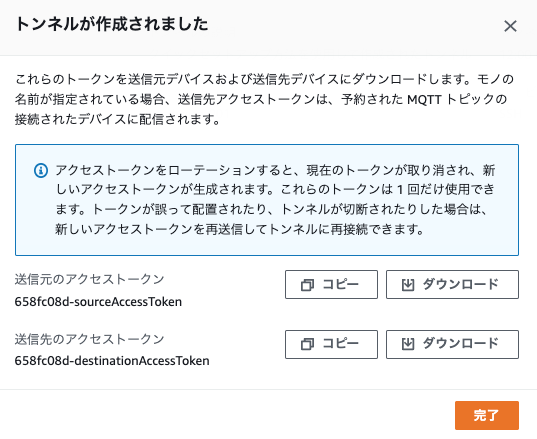
Task: Click the blue info icon in alert box
Action: coord(41,170)
